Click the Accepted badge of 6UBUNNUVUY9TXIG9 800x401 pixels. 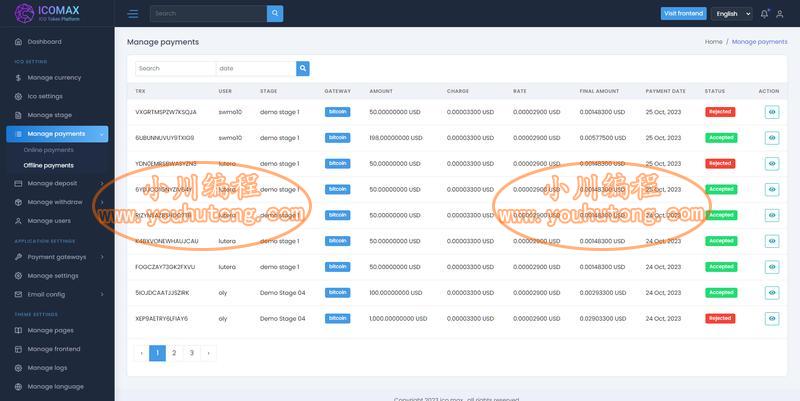(721, 138)
